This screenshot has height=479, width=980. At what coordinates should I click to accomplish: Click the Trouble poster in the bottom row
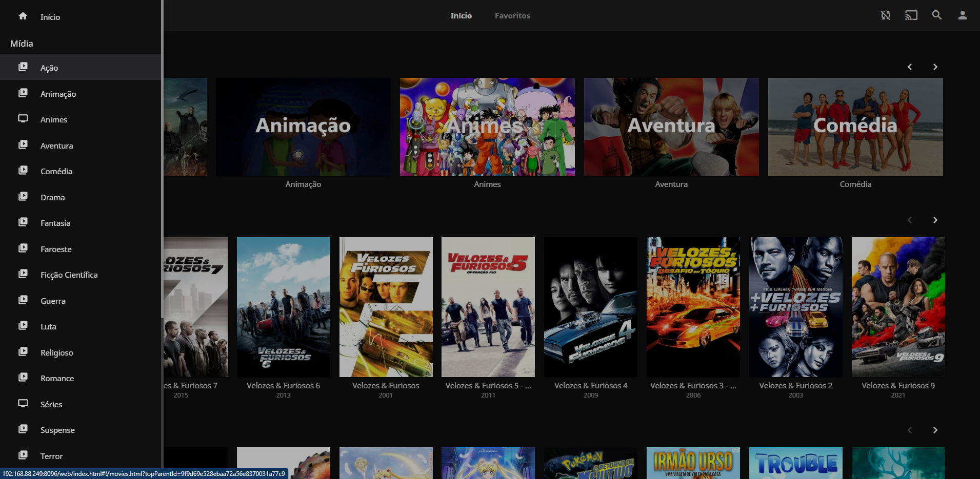click(x=796, y=463)
